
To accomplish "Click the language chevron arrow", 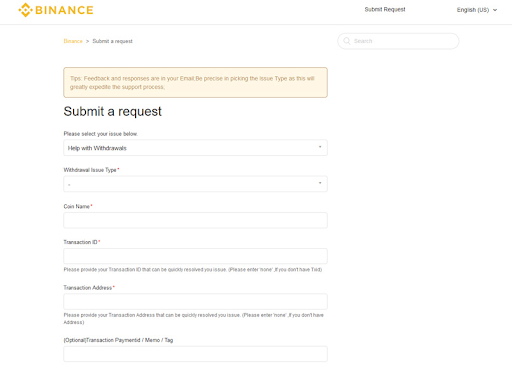I will (495, 10).
